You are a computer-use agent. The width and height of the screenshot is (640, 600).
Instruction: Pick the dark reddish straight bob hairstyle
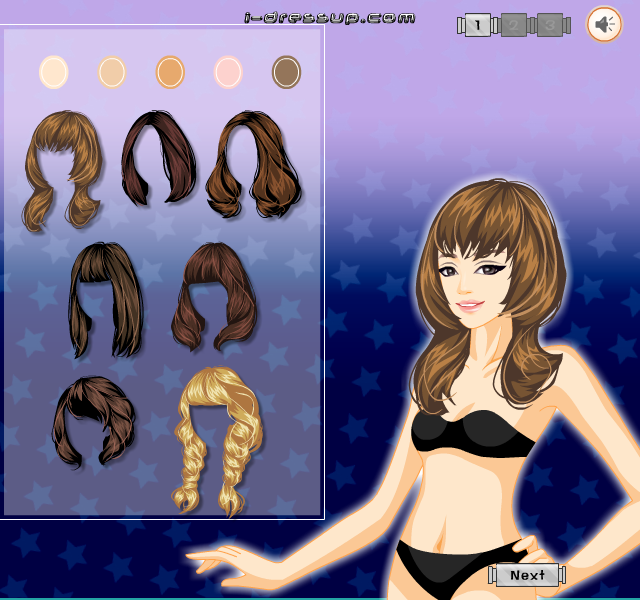[x=158, y=158]
